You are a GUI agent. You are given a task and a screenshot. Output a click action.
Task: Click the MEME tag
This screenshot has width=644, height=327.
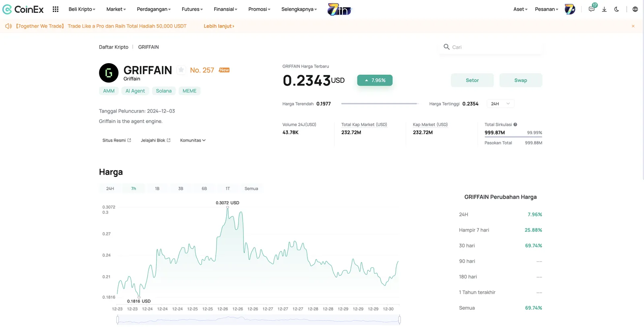point(190,91)
